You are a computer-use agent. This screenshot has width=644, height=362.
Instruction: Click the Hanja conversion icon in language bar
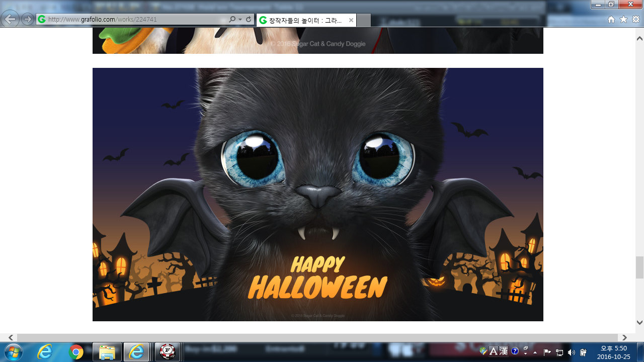pyautogui.click(x=504, y=351)
